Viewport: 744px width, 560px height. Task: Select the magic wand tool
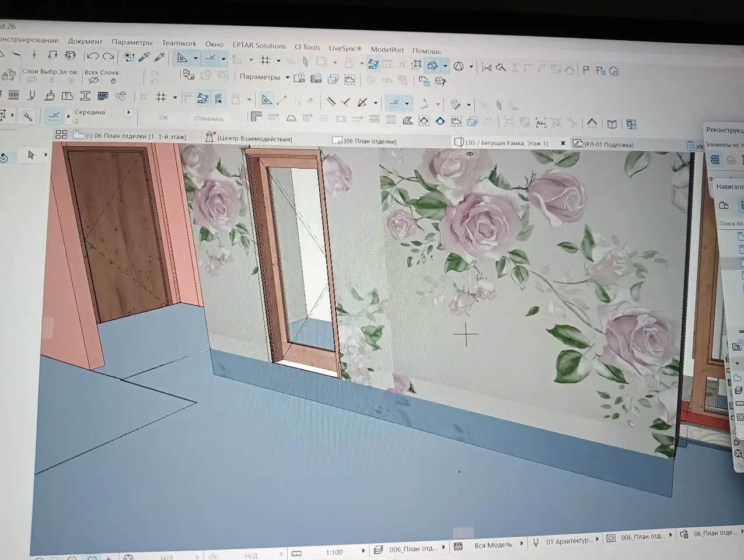pos(27,116)
